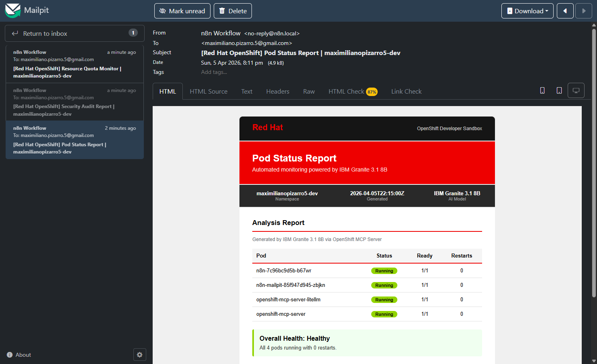The image size is (597, 364).
Task: Switch to the Headers tab
Action: click(278, 92)
